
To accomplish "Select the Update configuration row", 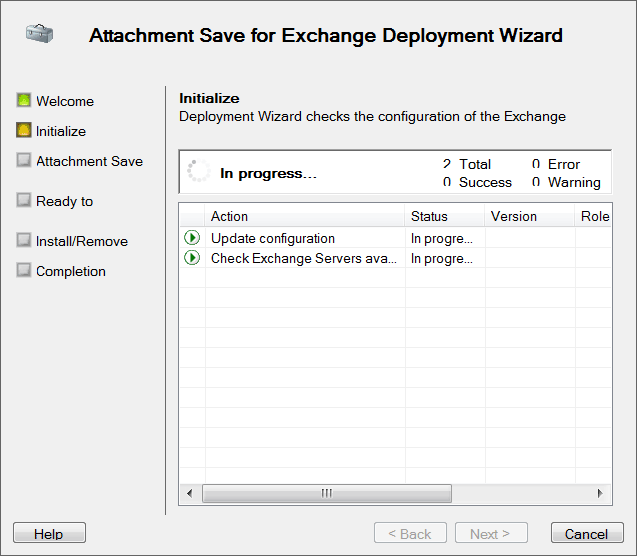I will pyautogui.click(x=395, y=238).
